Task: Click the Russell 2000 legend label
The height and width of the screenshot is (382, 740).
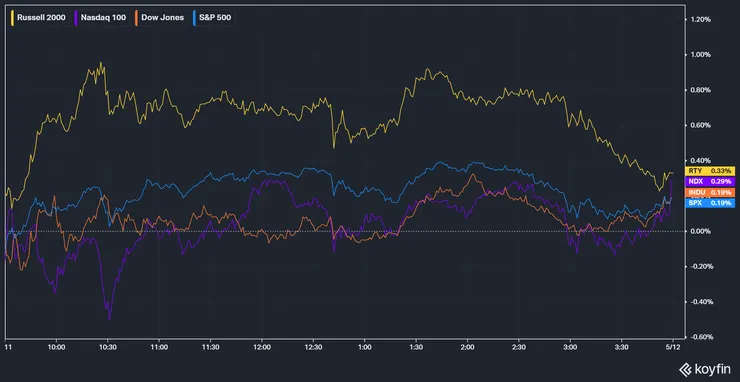Action: (x=41, y=18)
